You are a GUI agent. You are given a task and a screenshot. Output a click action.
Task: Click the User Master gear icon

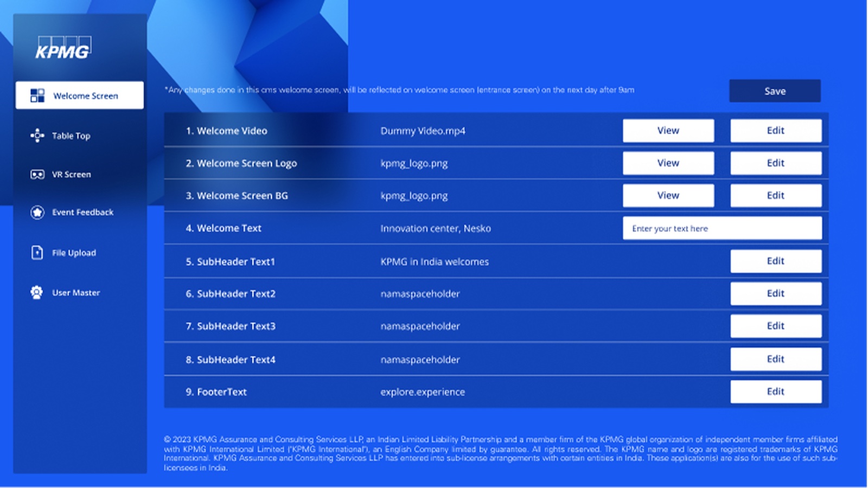36,293
